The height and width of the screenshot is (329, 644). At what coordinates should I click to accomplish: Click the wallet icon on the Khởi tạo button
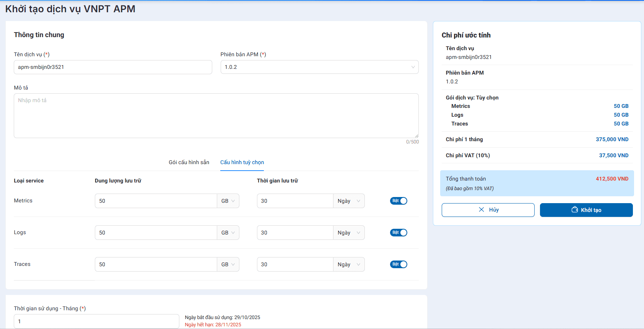[574, 210]
